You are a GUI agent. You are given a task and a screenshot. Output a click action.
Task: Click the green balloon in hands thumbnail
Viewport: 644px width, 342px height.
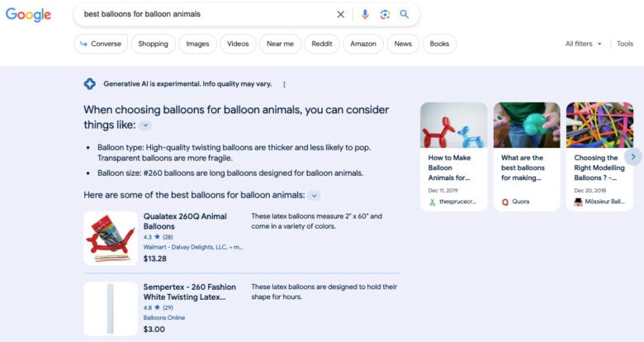click(527, 125)
